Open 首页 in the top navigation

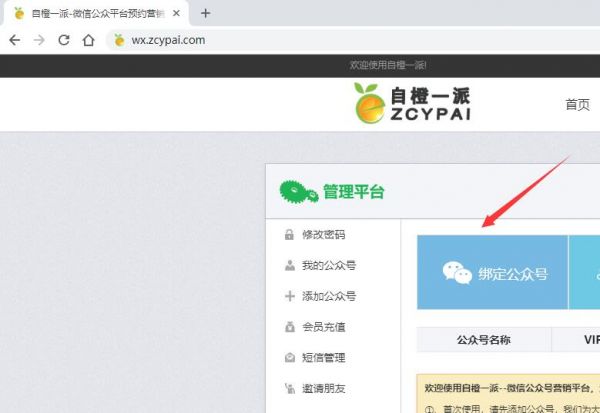pyautogui.click(x=577, y=104)
